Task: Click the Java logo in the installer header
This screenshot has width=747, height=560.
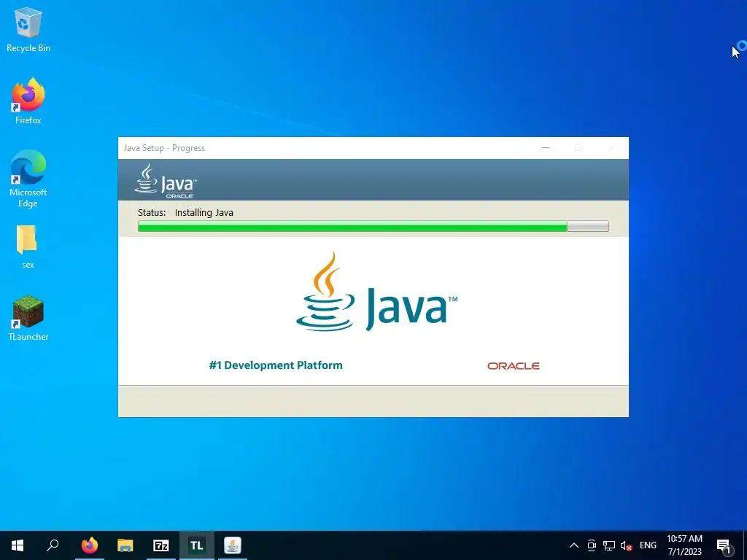Action: (166, 181)
